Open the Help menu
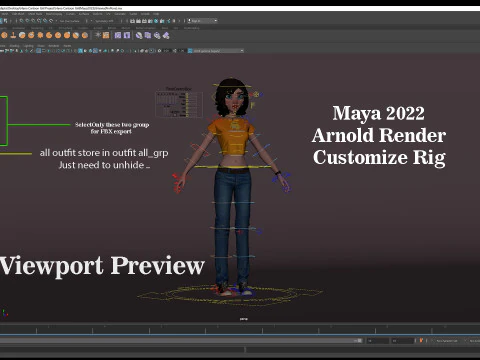This screenshot has height=360, width=480. pos(156,14)
